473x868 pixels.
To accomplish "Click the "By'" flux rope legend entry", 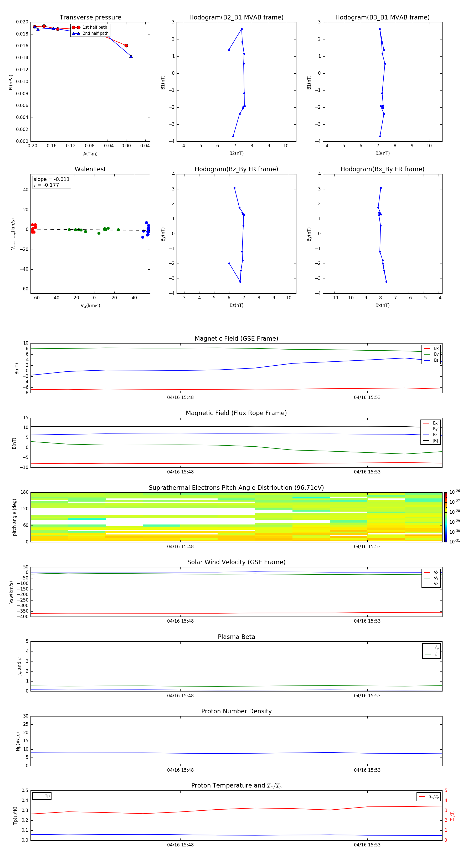I will pos(431,429).
